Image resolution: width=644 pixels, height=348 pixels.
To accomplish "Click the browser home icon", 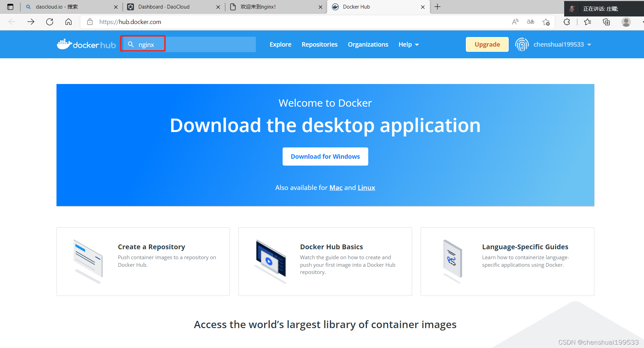I will coord(69,22).
